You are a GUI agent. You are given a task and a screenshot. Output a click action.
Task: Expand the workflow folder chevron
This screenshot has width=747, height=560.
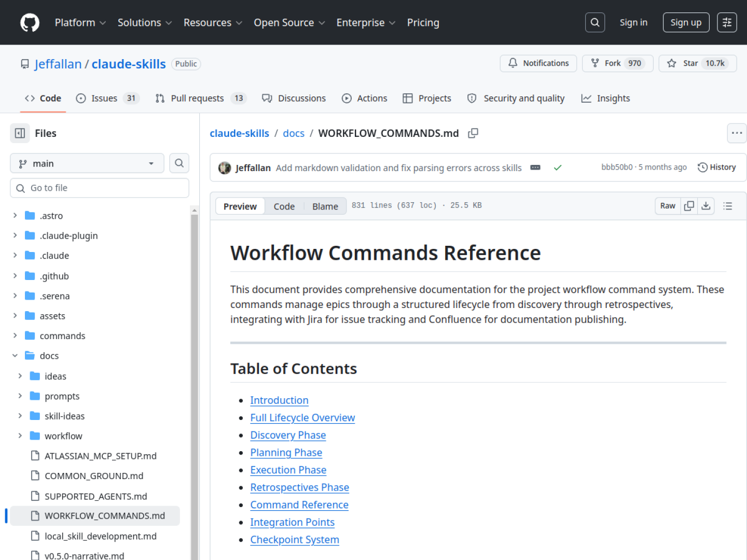(20, 436)
